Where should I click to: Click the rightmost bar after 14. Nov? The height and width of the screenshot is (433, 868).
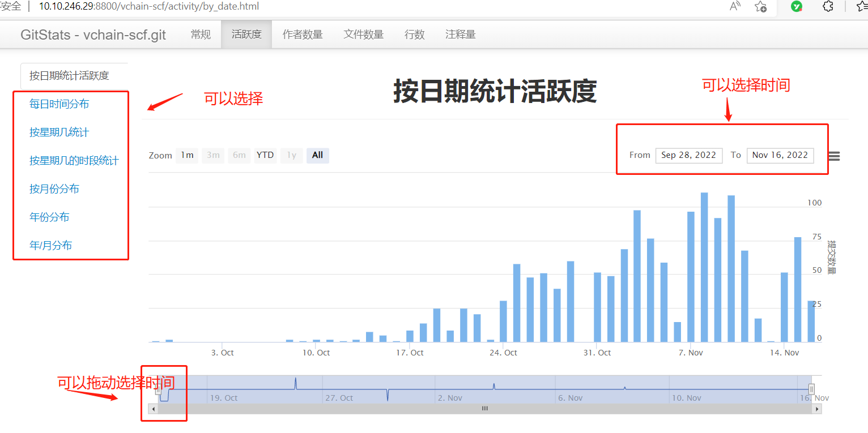pyautogui.click(x=811, y=321)
